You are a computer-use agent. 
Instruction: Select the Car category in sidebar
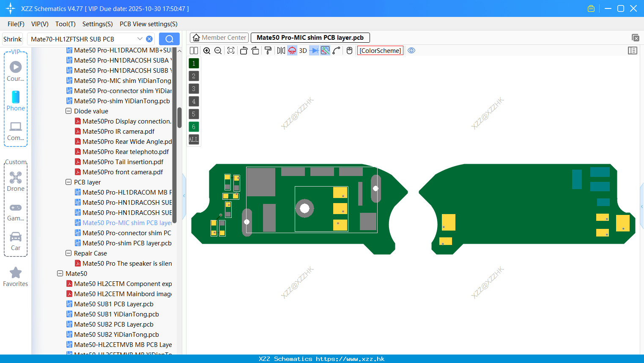[x=16, y=242]
